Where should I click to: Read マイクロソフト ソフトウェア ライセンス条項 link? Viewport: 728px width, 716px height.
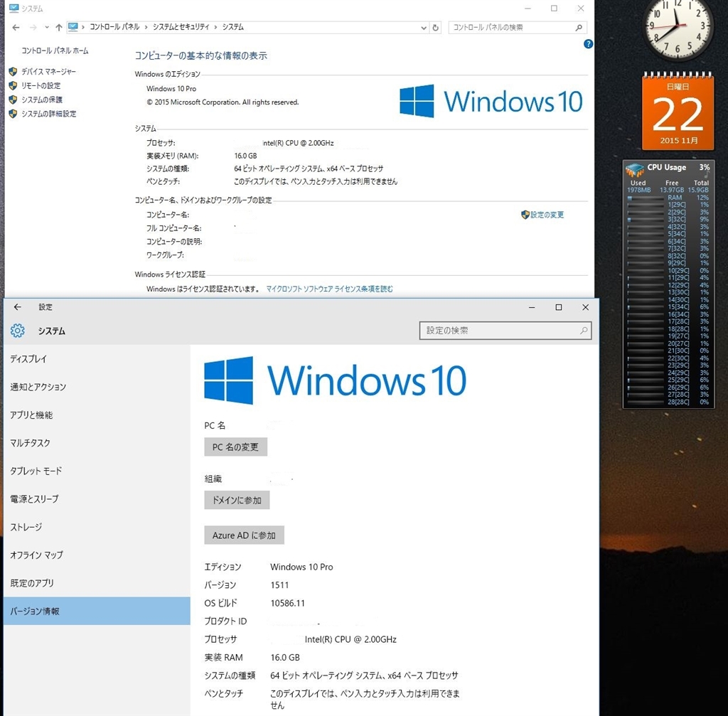tap(330, 289)
